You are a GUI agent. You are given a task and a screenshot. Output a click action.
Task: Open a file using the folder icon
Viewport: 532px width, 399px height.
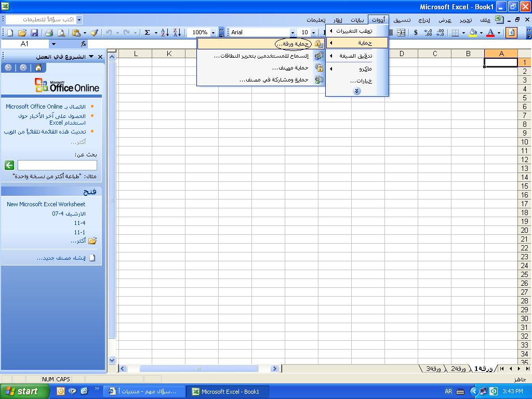coord(22,33)
